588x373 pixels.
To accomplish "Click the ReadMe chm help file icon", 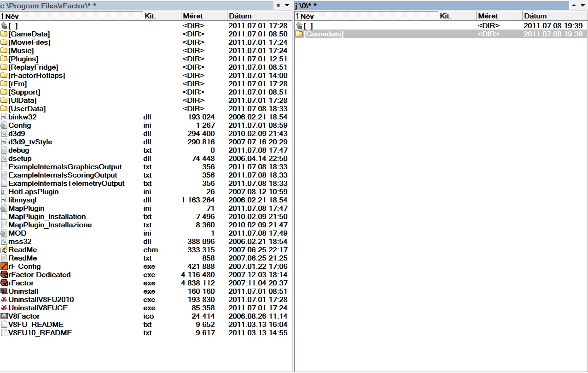I will (x=4, y=250).
